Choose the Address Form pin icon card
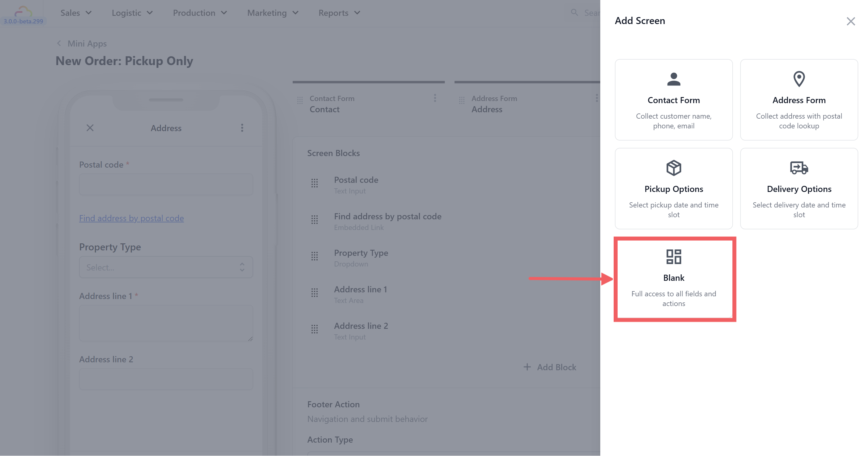This screenshot has width=868, height=456. click(799, 79)
